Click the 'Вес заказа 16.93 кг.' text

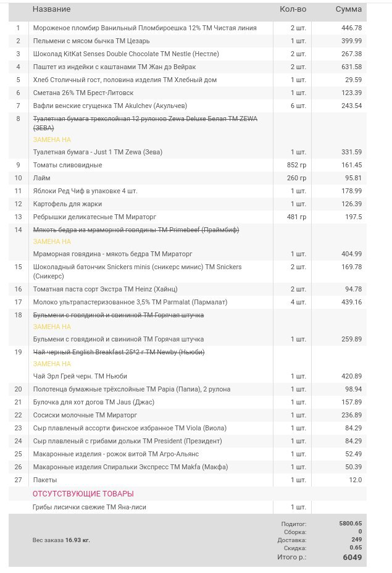pyautogui.click(x=61, y=540)
